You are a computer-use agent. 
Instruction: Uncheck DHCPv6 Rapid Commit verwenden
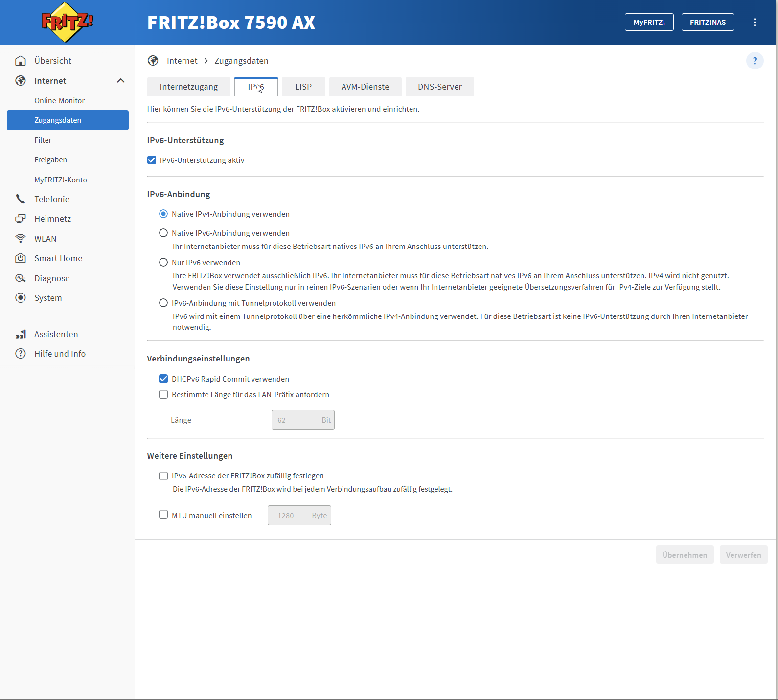[163, 379]
